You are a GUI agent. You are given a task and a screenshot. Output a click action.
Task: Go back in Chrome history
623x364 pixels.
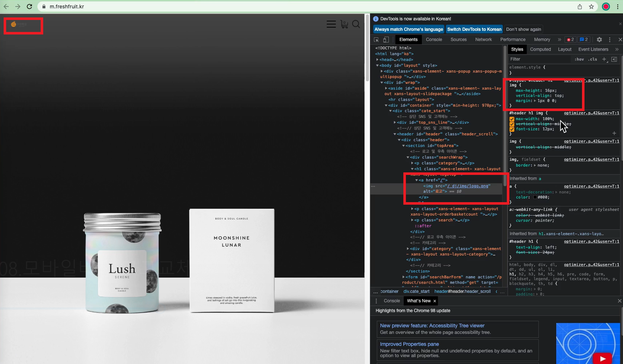[x=6, y=7]
